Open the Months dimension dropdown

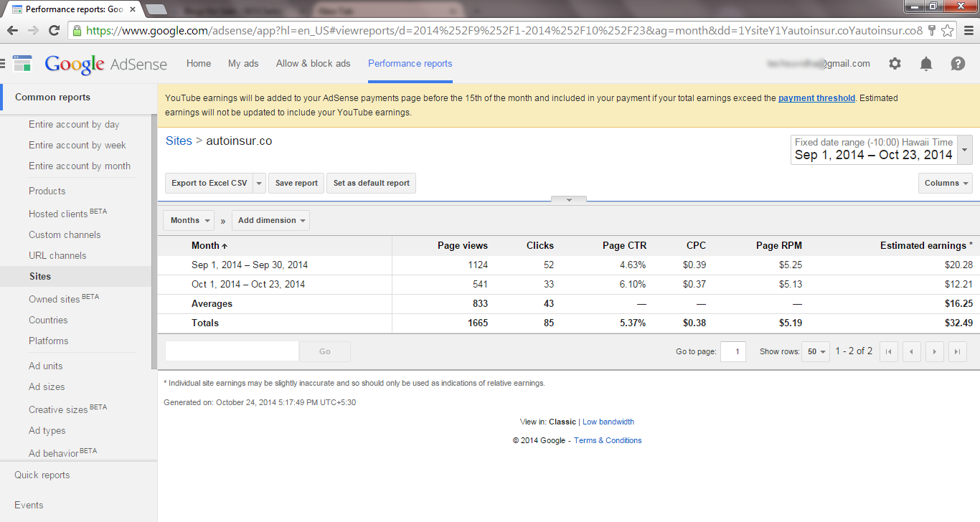[x=189, y=220]
